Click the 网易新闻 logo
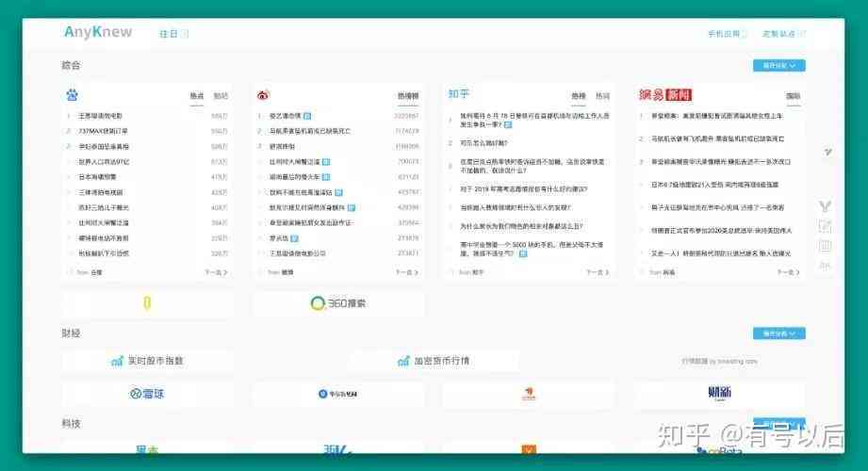The width and height of the screenshot is (868, 471). [x=665, y=94]
